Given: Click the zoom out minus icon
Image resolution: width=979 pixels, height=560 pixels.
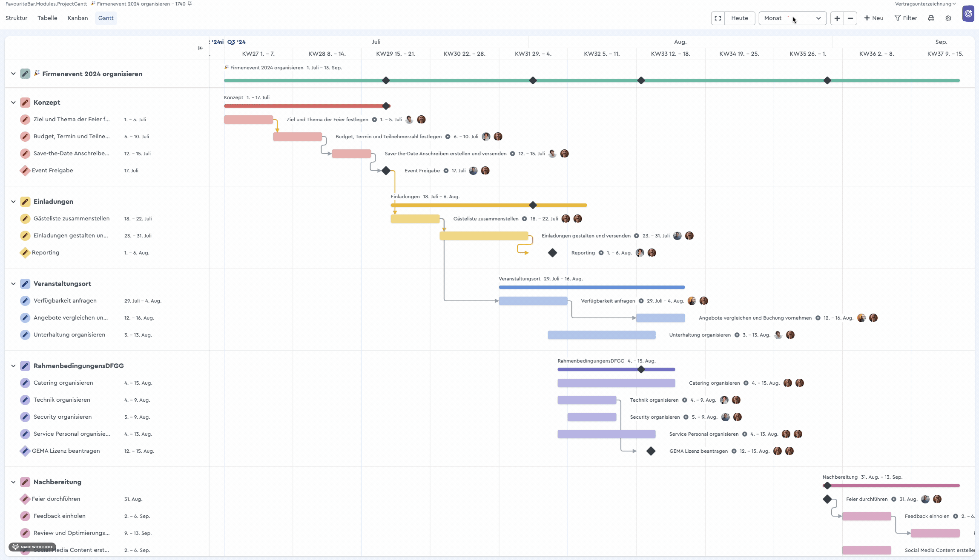Looking at the screenshot, I should coord(850,18).
